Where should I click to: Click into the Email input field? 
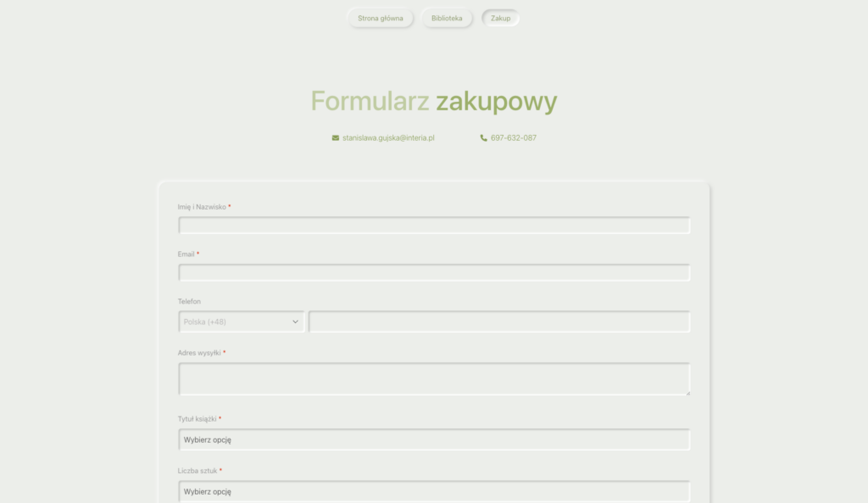click(x=434, y=272)
